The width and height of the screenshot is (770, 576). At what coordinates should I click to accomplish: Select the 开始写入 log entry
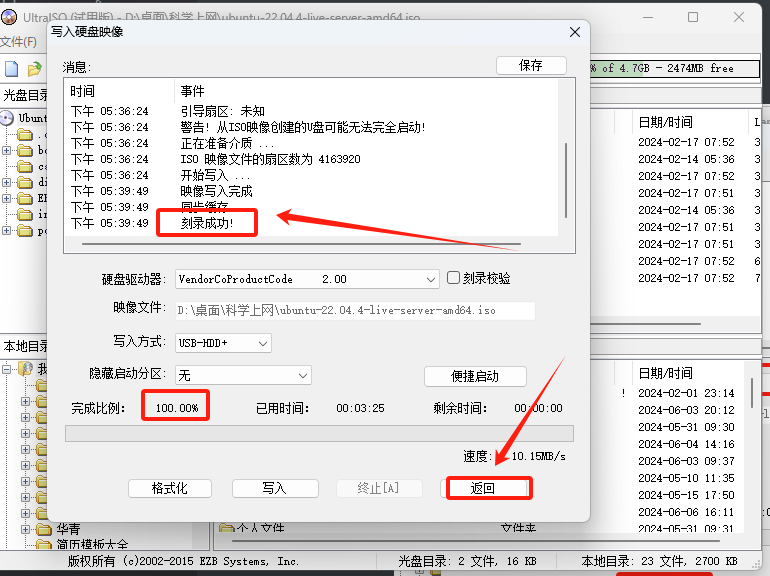pyautogui.click(x=215, y=175)
